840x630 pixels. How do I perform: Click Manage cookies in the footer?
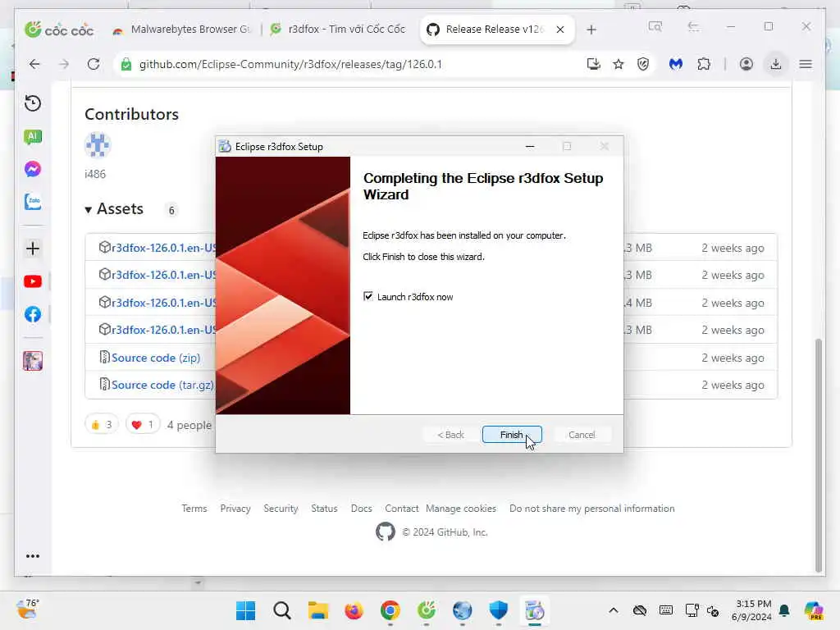(x=461, y=508)
